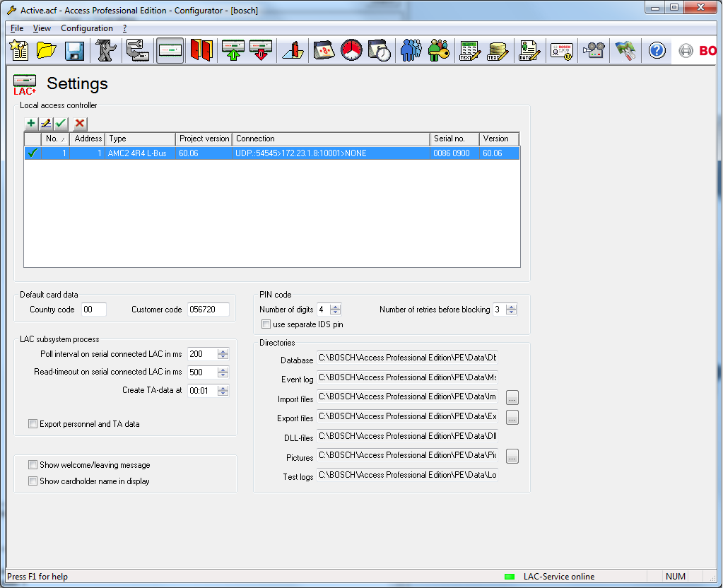Open the View menu
Screen dimensions: 723x588
(x=42, y=28)
